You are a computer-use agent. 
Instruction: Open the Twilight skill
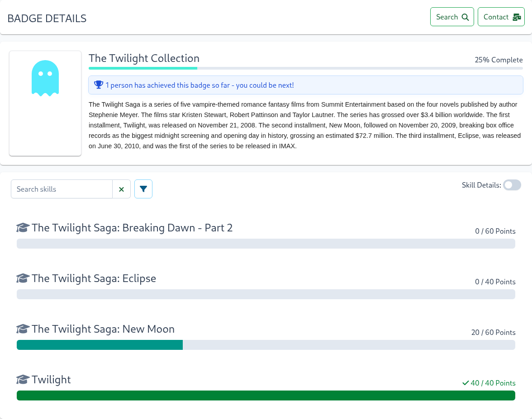[x=51, y=380]
